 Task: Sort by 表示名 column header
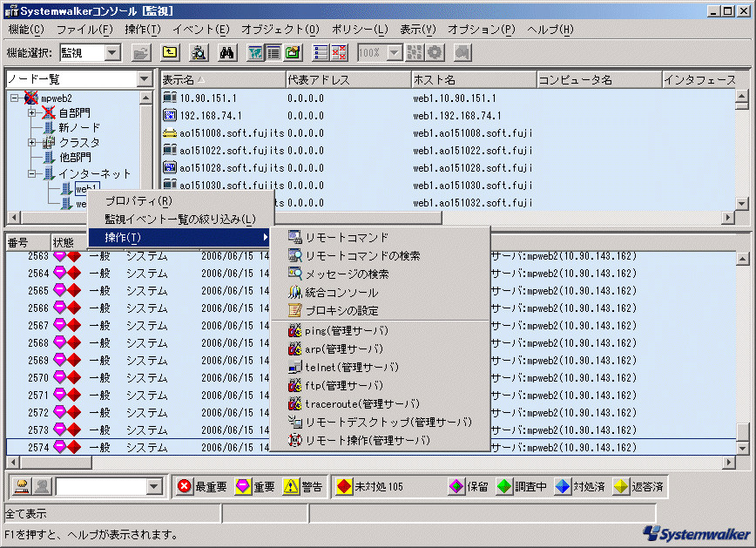(223, 79)
